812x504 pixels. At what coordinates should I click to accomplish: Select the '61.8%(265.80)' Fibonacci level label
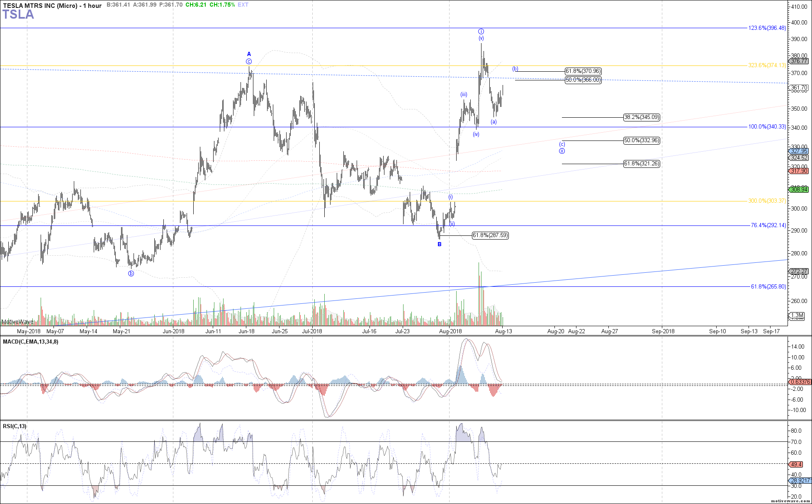[x=768, y=286]
